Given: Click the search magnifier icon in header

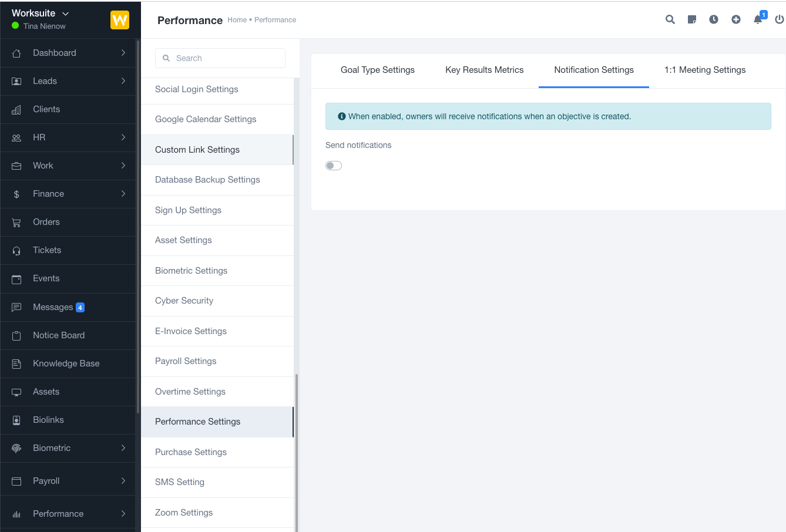Looking at the screenshot, I should (x=670, y=19).
